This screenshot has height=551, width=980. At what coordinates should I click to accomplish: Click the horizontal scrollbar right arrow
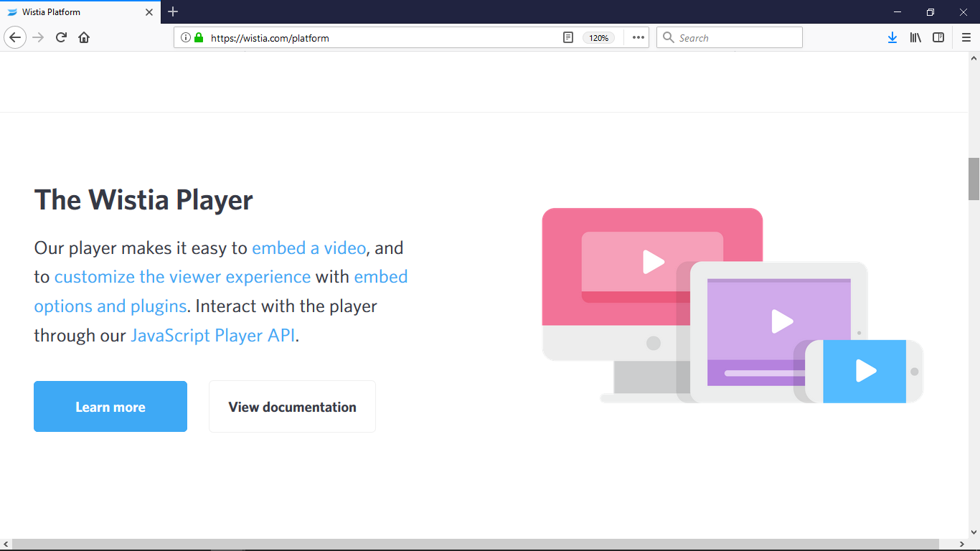(962, 545)
